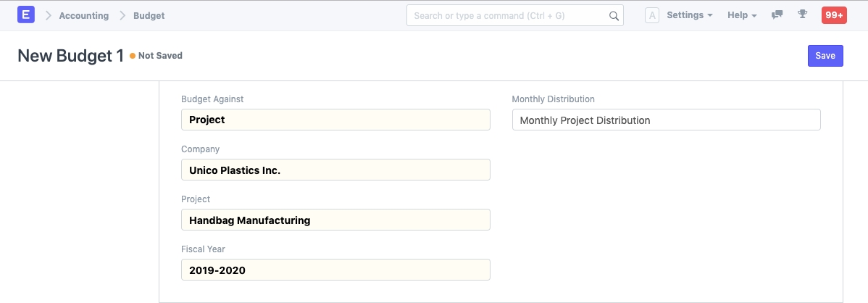Go to Budget in the breadcrumb
Image resolution: width=868 pixels, height=303 pixels.
[x=149, y=15]
